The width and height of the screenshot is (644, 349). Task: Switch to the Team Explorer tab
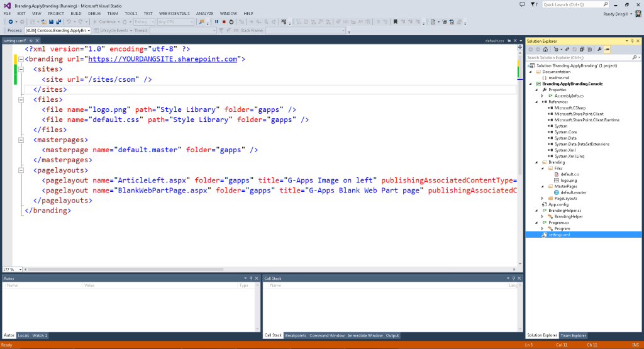[x=574, y=335]
